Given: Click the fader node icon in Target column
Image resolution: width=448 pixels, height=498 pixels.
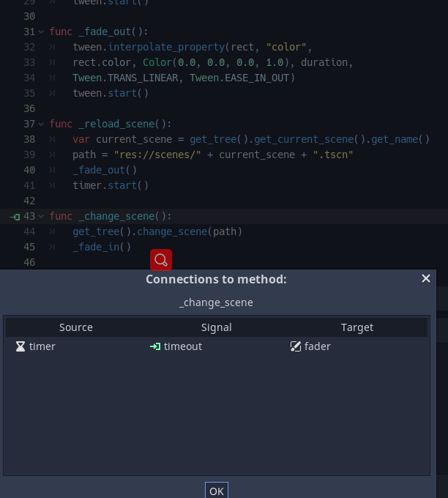Looking at the screenshot, I should tap(296, 346).
